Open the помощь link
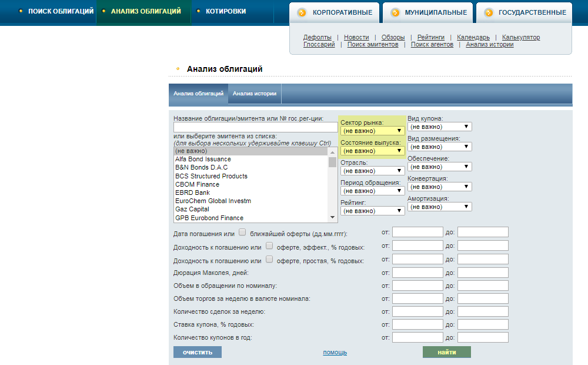The height and width of the screenshot is (365, 588). pyautogui.click(x=335, y=353)
